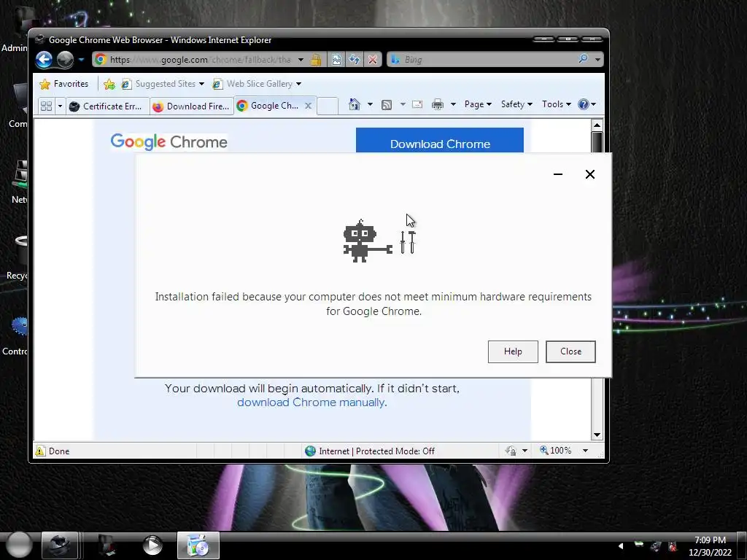Open the Favorites star button
The height and width of the screenshot is (560, 747).
pyautogui.click(x=64, y=84)
